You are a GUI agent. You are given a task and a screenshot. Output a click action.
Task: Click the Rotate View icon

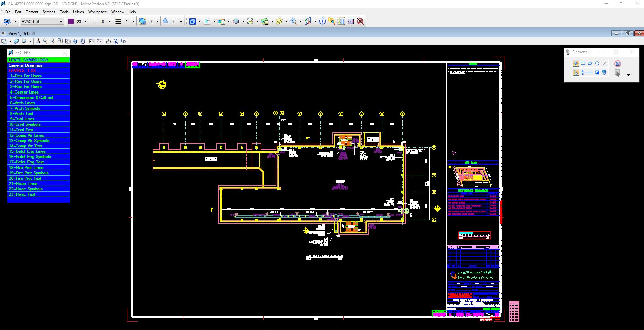tap(75, 41)
